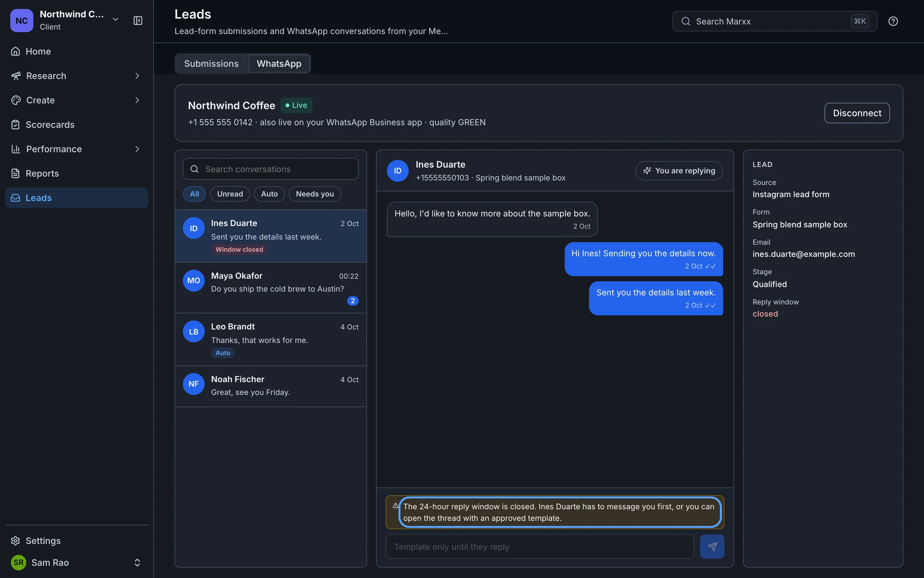This screenshot has width=924, height=578.
Task: Click the Live status badge
Action: pyautogui.click(x=296, y=105)
